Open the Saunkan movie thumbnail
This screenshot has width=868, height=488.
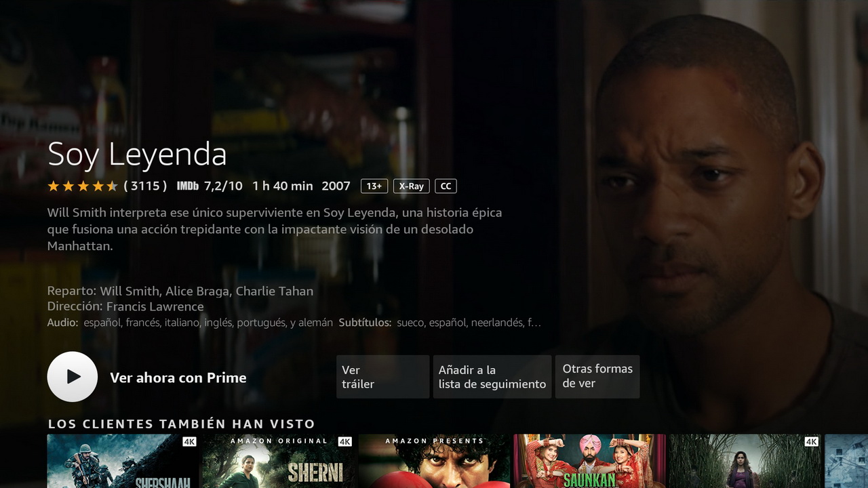pyautogui.click(x=590, y=462)
